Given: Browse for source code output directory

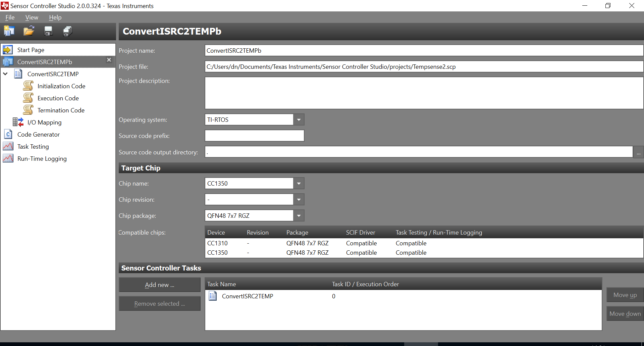Looking at the screenshot, I should click(638, 152).
